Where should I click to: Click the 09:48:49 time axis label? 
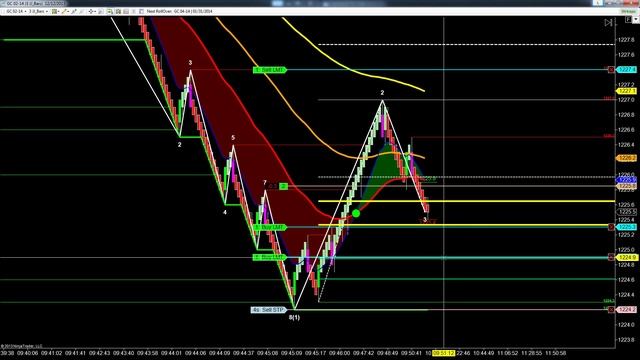point(387,353)
